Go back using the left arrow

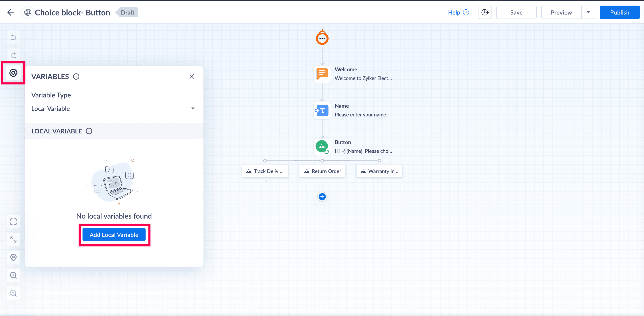tap(11, 12)
